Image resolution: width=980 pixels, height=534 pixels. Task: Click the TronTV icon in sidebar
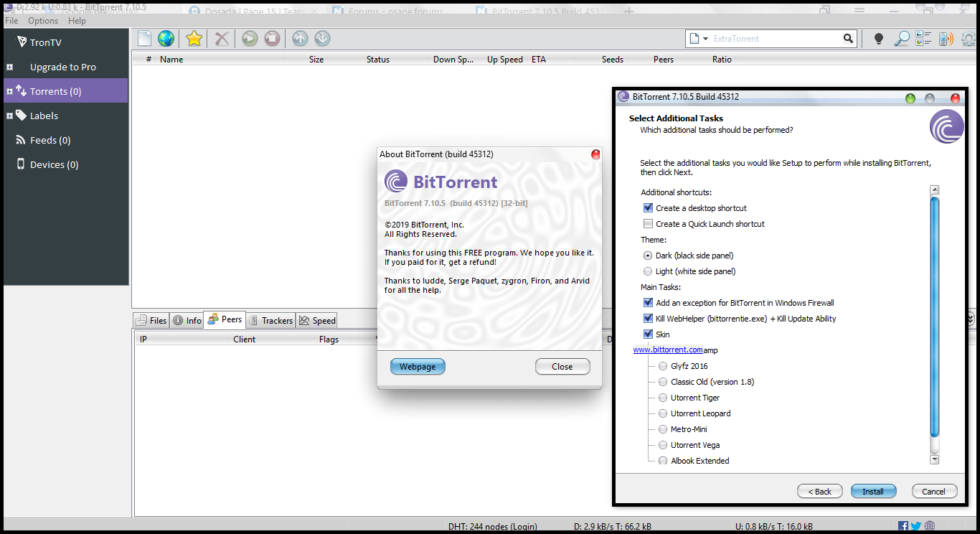[x=22, y=42]
